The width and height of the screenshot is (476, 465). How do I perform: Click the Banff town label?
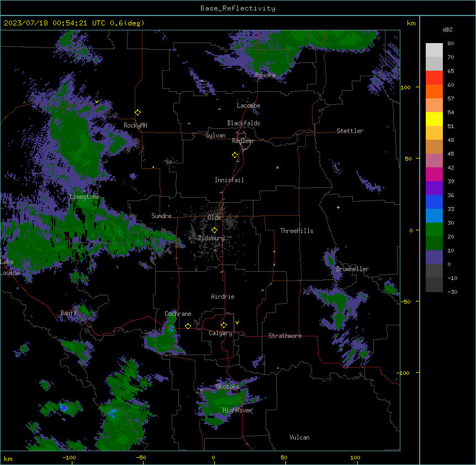68,313
